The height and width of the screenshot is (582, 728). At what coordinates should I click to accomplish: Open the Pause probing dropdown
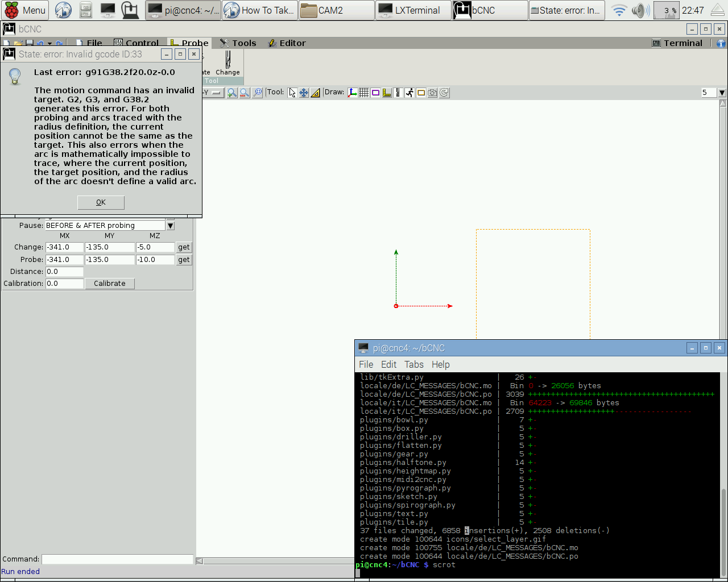point(170,226)
